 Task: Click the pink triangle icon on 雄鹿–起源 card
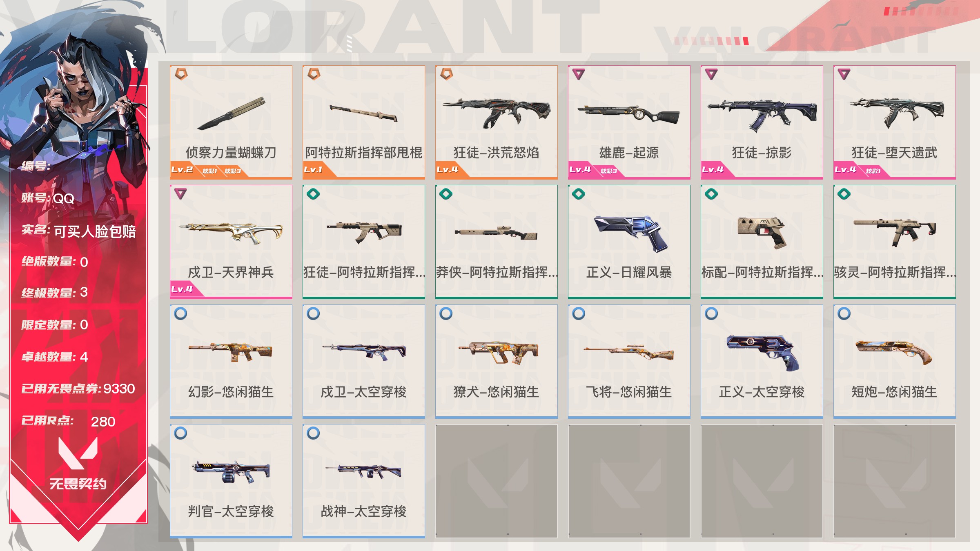579,74
